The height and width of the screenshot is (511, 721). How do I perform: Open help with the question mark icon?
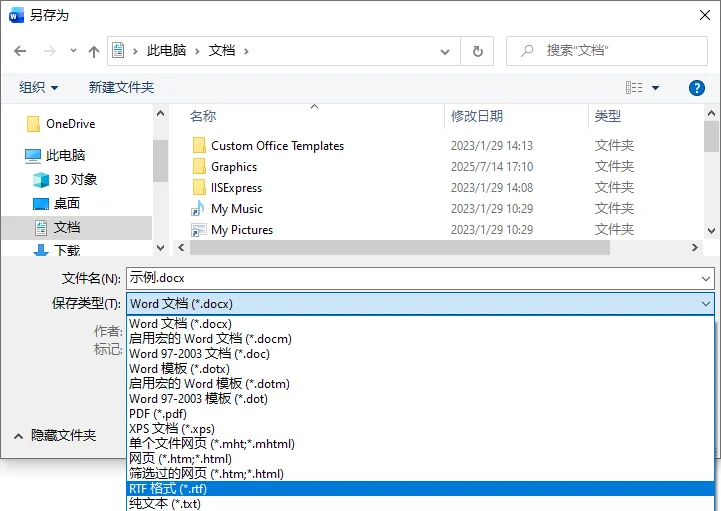point(696,87)
